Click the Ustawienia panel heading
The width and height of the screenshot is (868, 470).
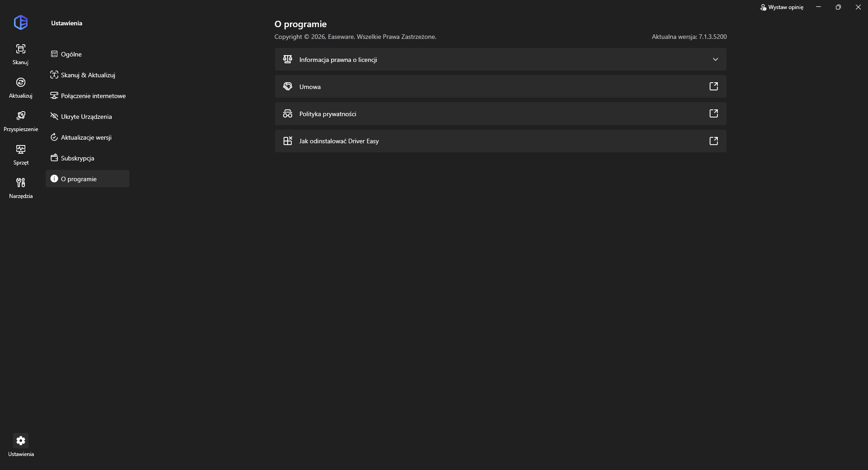point(66,23)
